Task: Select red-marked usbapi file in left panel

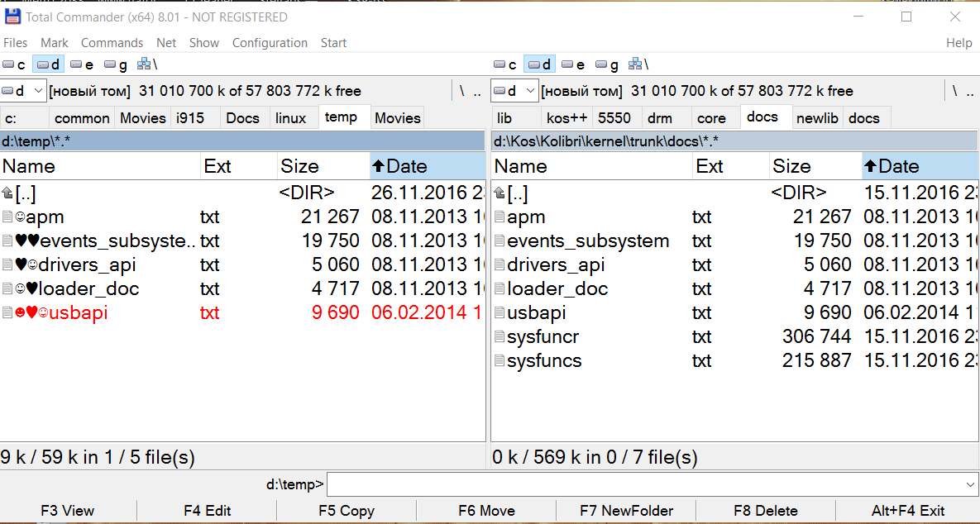Action: click(x=79, y=313)
